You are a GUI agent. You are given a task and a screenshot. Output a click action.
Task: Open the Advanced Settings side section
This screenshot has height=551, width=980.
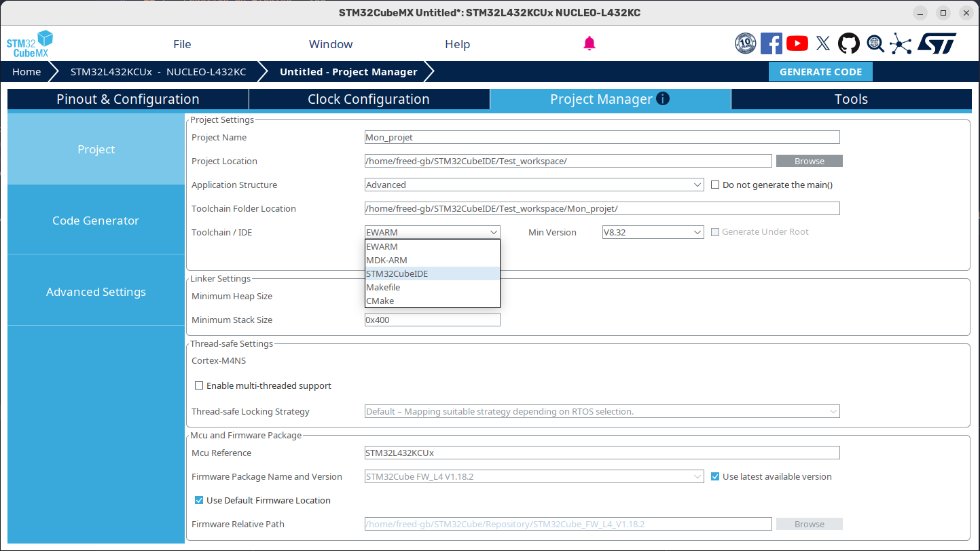pyautogui.click(x=96, y=292)
